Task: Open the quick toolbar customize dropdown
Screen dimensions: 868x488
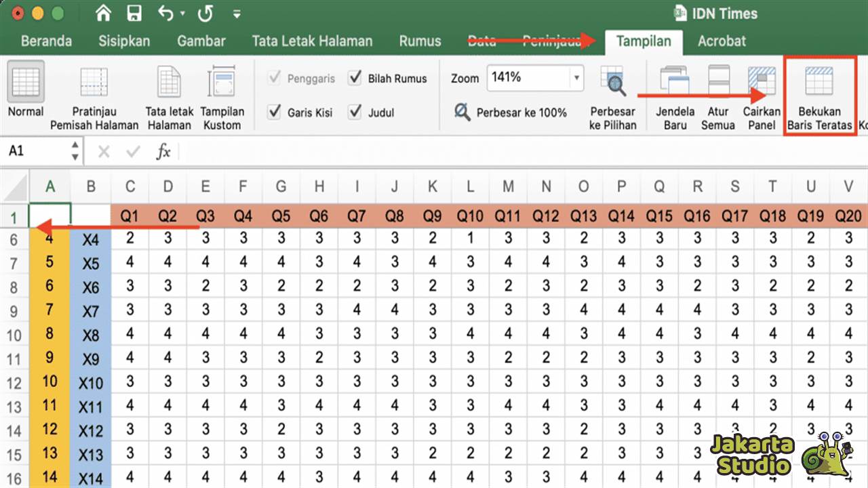Action: point(235,12)
